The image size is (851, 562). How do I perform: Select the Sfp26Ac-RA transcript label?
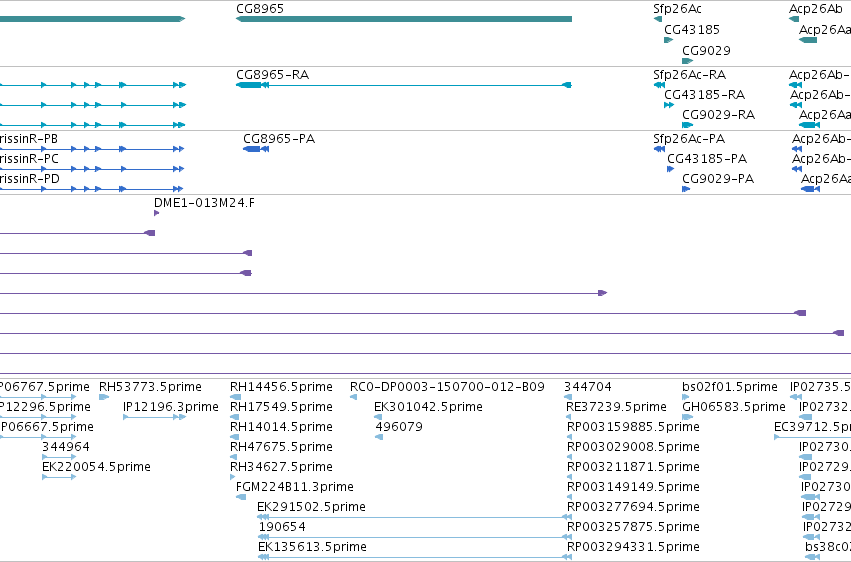pyautogui.click(x=690, y=75)
